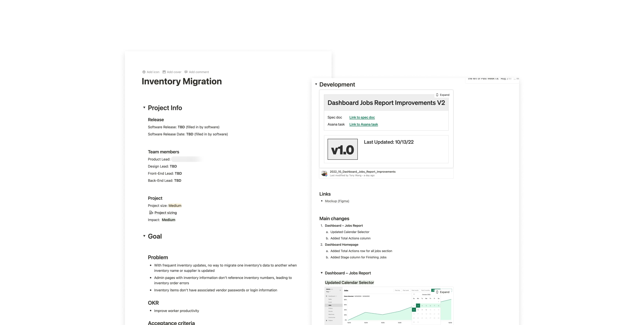Viewport: 644px width, 325px height.
Task: Click the Main changes heading
Action: point(334,218)
